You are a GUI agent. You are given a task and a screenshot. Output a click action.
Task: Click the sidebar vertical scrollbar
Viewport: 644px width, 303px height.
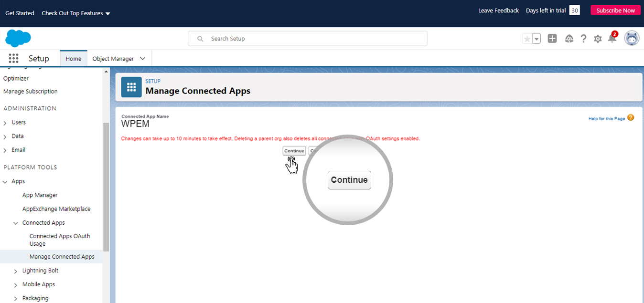point(106,186)
